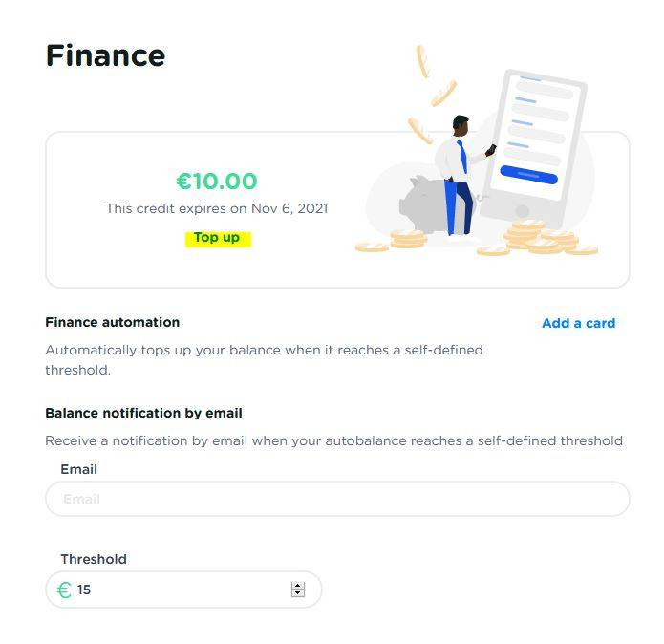
Task: Click the green euro currency icon
Action: point(64,590)
